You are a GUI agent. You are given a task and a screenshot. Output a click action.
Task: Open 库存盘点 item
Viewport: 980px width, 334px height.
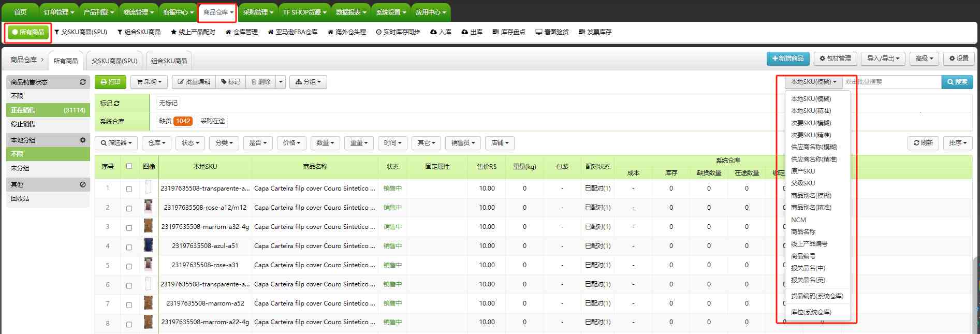coord(509,32)
